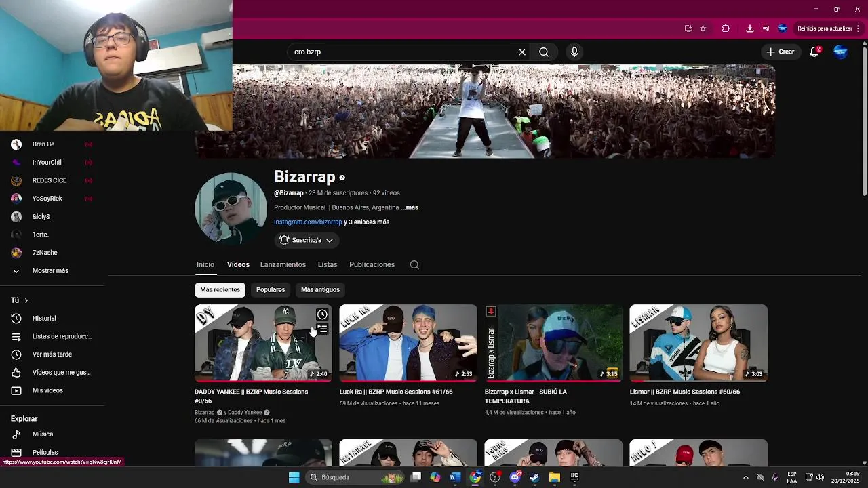This screenshot has width=868, height=488.
Task: Open the channel Inicio tab
Action: pyautogui.click(x=205, y=264)
